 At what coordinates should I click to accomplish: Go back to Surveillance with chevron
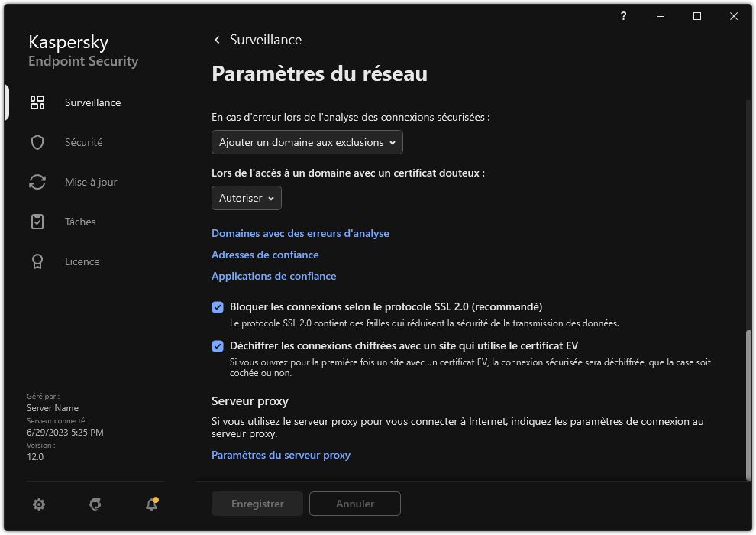point(216,39)
